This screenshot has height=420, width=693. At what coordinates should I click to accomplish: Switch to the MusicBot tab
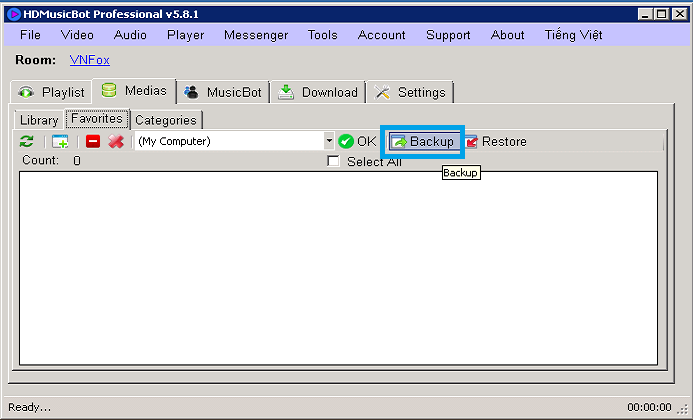223,92
